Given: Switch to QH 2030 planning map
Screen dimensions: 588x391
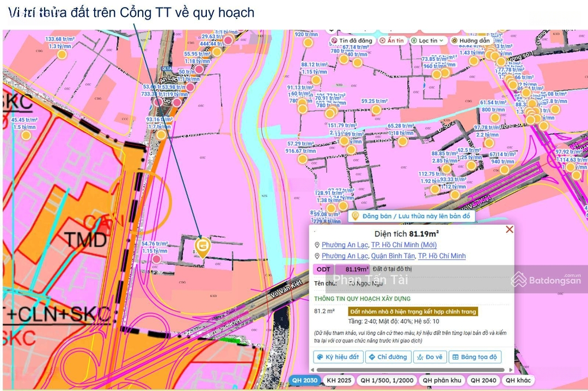Looking at the screenshot, I should pos(304,380).
